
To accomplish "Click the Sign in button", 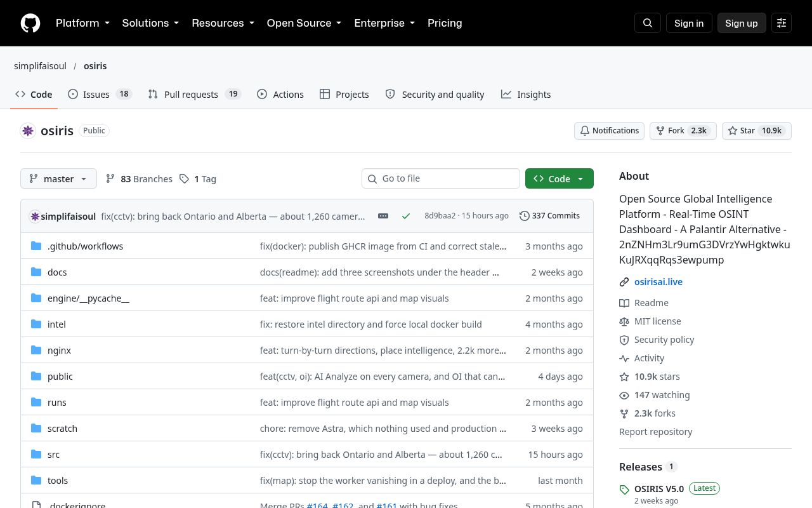I will pos(689,23).
